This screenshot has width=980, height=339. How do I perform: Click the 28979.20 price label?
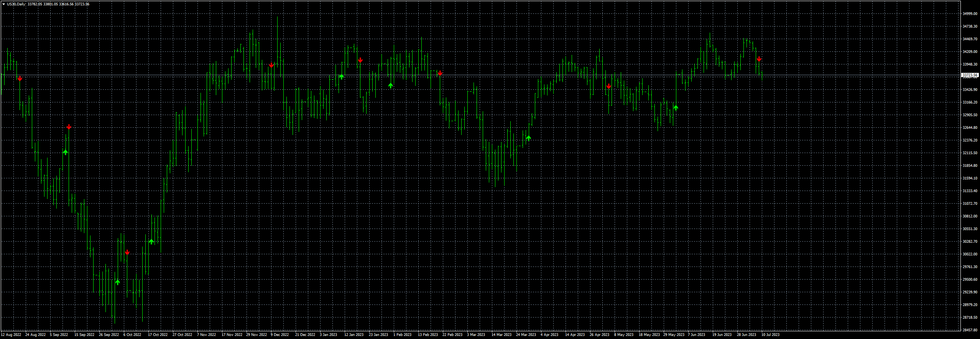pos(970,305)
